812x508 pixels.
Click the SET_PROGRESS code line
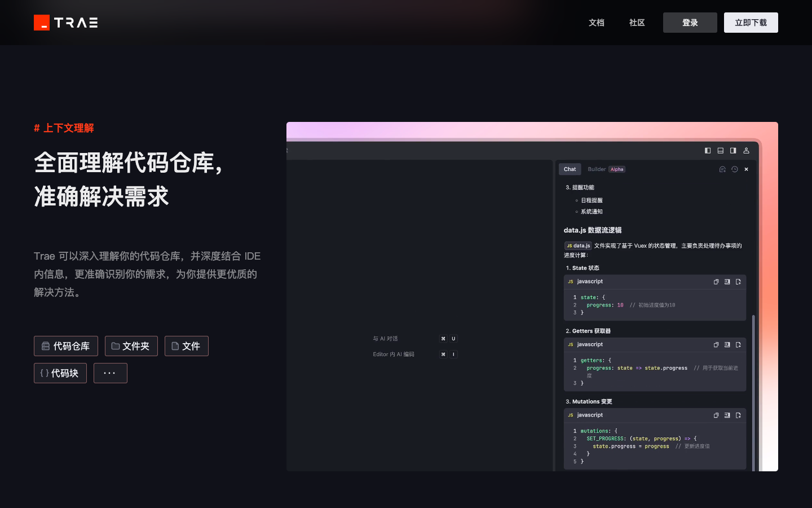click(642, 439)
